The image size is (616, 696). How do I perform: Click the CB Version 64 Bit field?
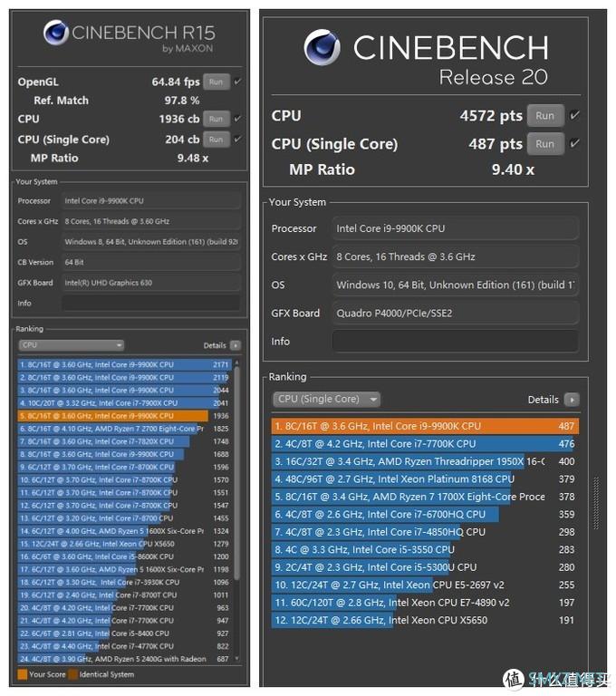[x=151, y=262]
